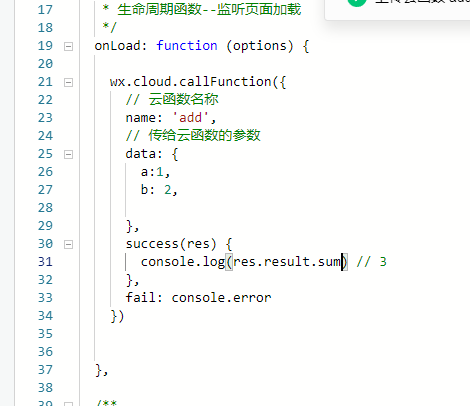Select line number 31 in the gutter
The image size is (470, 406).
45,262
